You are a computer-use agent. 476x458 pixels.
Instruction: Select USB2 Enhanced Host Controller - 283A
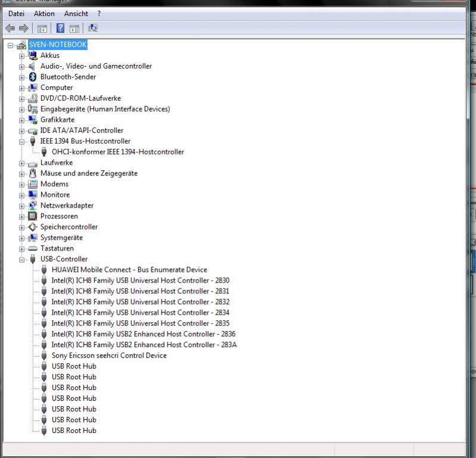(x=144, y=345)
